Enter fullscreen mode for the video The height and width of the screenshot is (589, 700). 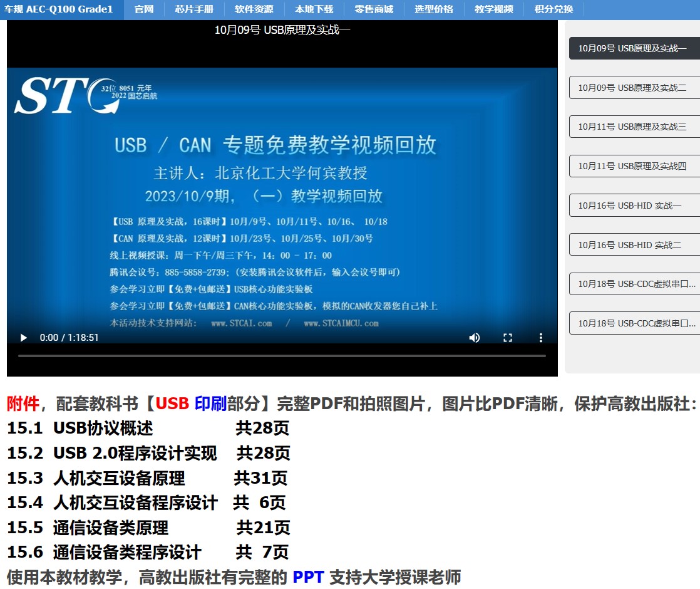click(x=508, y=338)
